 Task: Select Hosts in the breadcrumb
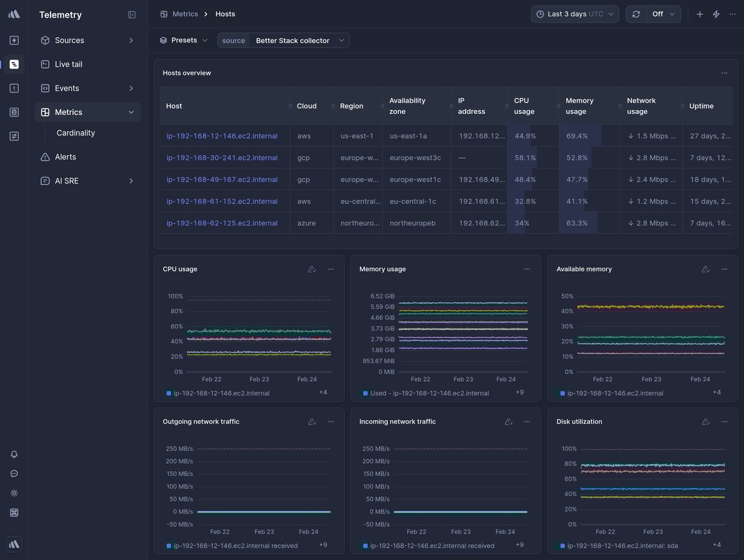pos(224,12)
